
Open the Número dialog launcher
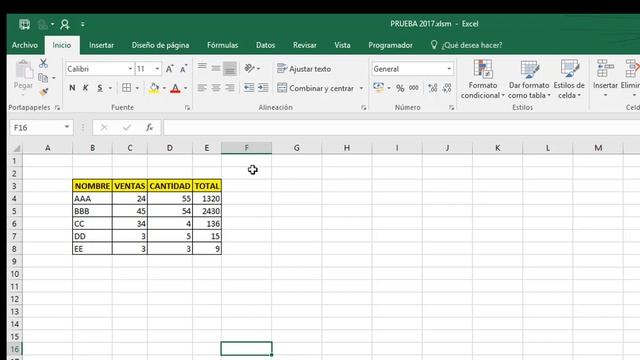(x=451, y=108)
